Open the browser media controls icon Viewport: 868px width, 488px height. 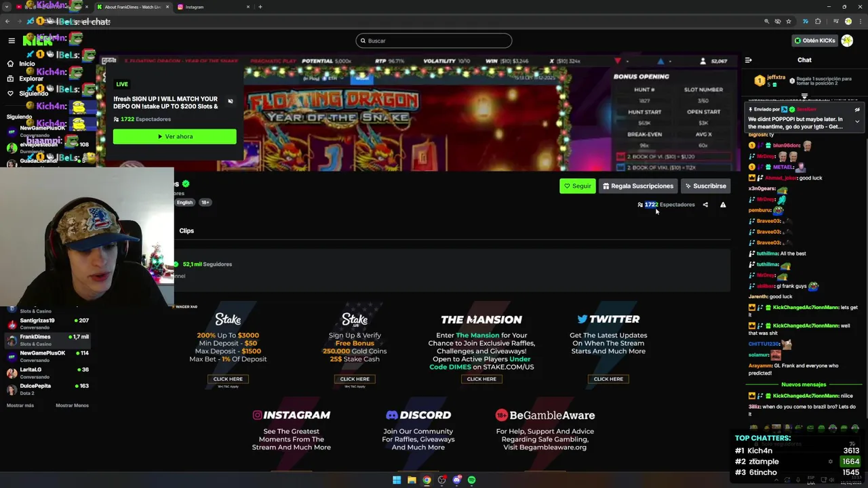click(835, 22)
